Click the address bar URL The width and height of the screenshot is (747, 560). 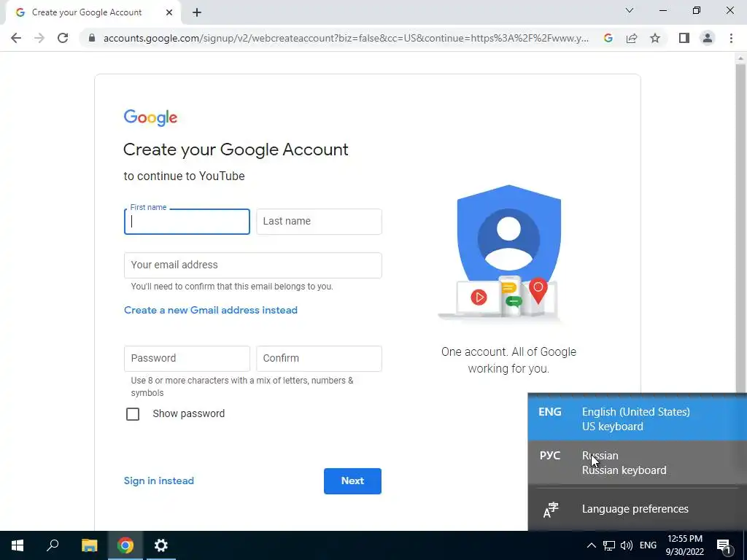pos(346,38)
